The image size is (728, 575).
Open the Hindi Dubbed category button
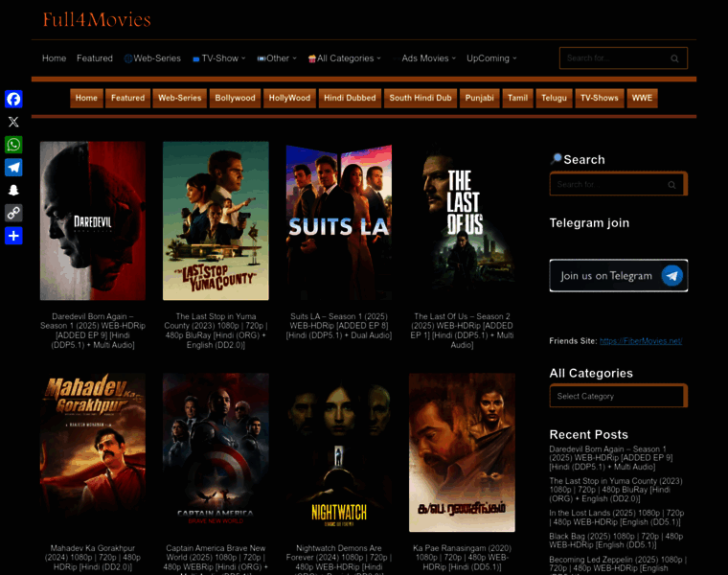350,98
